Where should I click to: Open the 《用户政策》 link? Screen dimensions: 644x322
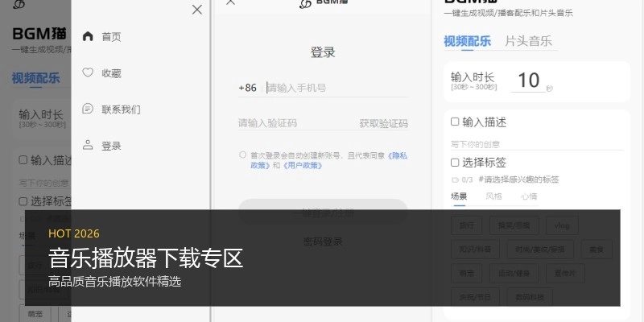point(303,166)
